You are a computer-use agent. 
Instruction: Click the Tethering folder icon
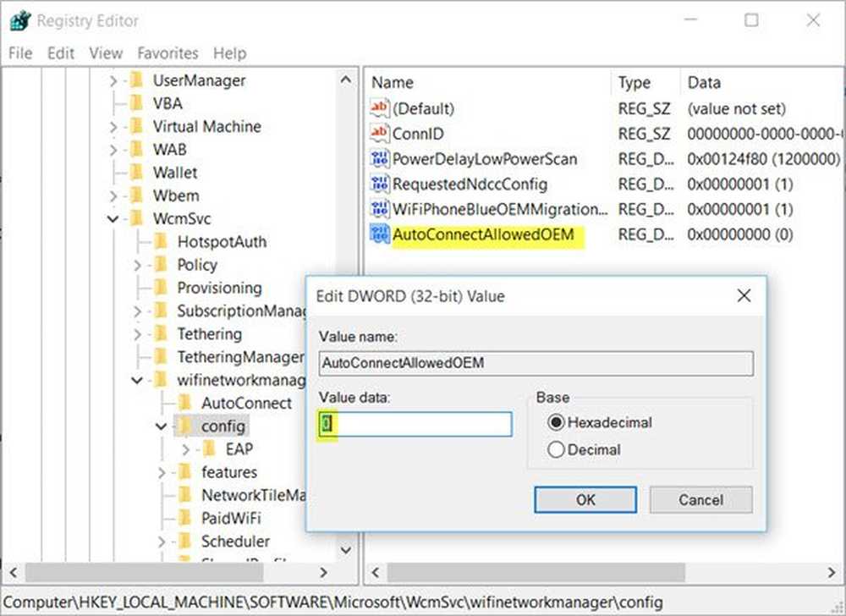[x=162, y=334]
